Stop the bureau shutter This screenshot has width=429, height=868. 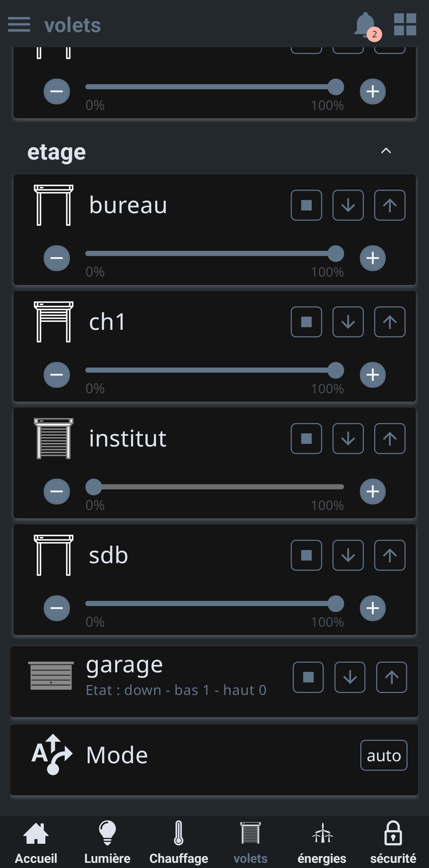pyautogui.click(x=306, y=205)
